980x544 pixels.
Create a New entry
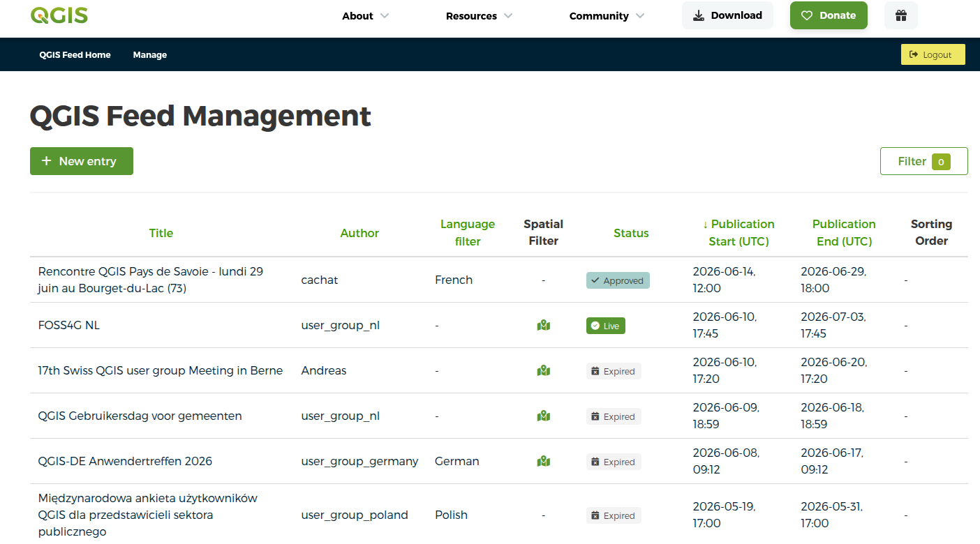pyautogui.click(x=82, y=161)
